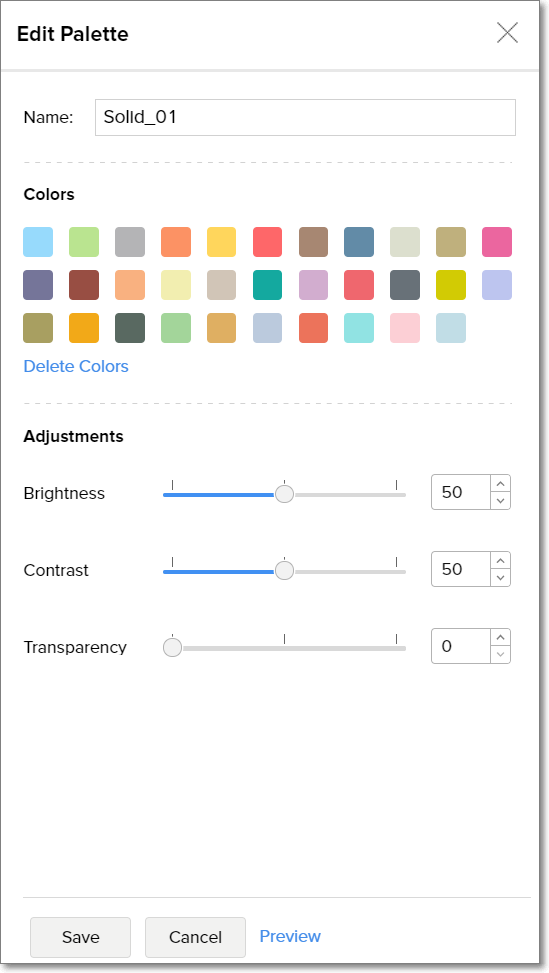
Task: Open the Preview link
Action: (x=290, y=936)
